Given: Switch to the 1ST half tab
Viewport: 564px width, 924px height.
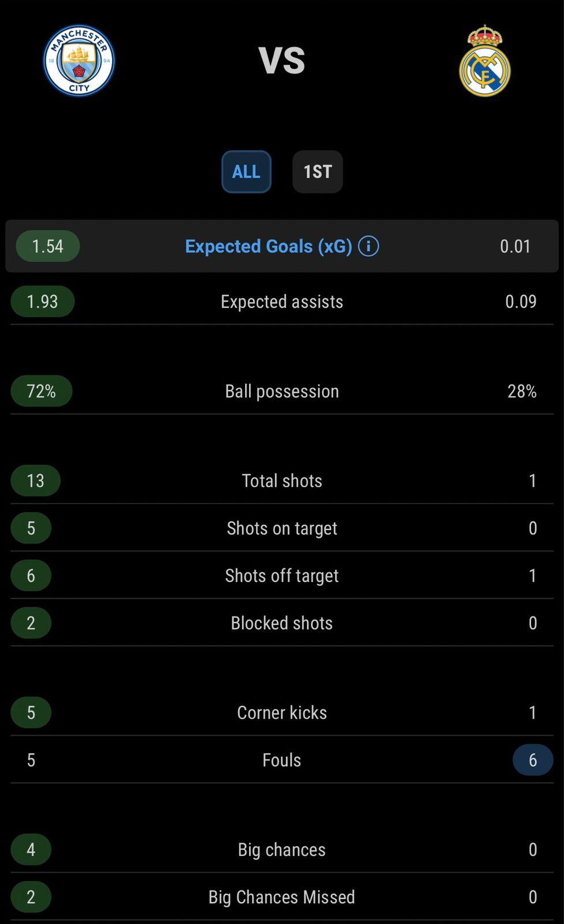Looking at the screenshot, I should pyautogui.click(x=318, y=172).
